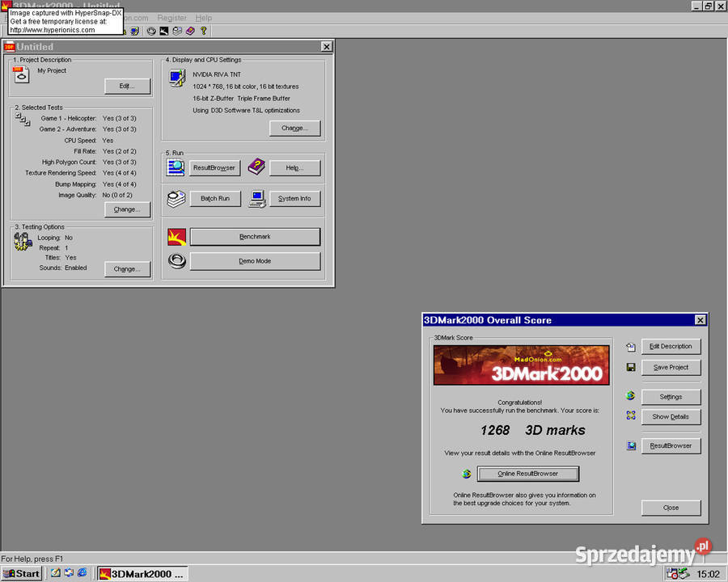Click the Help... button in Run section
The image size is (728, 582).
[x=294, y=167]
